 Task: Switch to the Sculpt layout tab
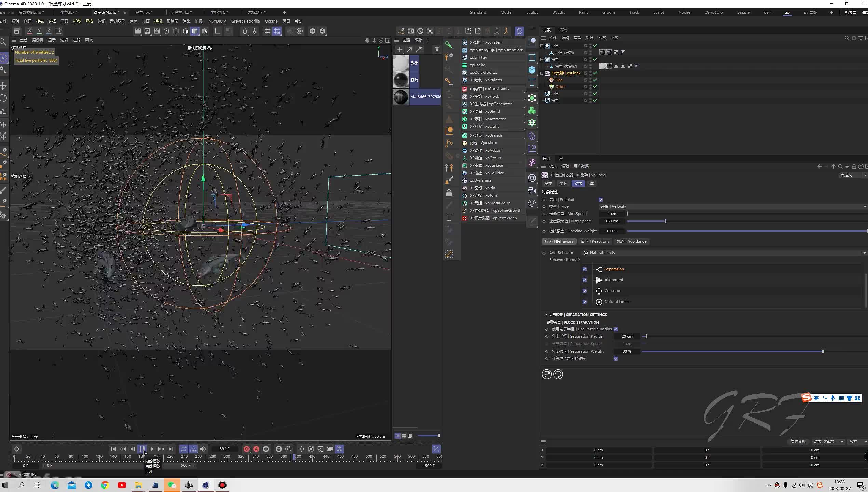(532, 12)
